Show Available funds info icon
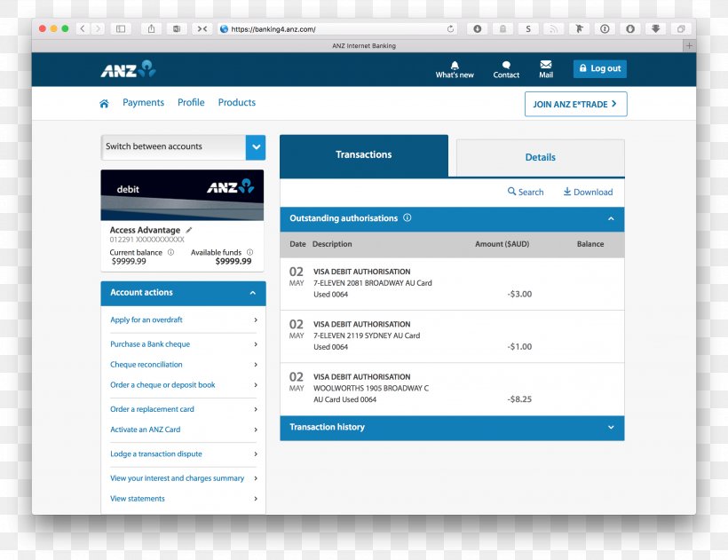Viewport: 728px width, 560px height. [x=249, y=252]
